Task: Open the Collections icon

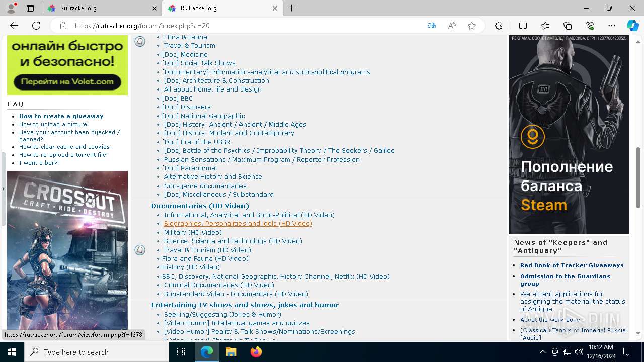Action: [568, 26]
